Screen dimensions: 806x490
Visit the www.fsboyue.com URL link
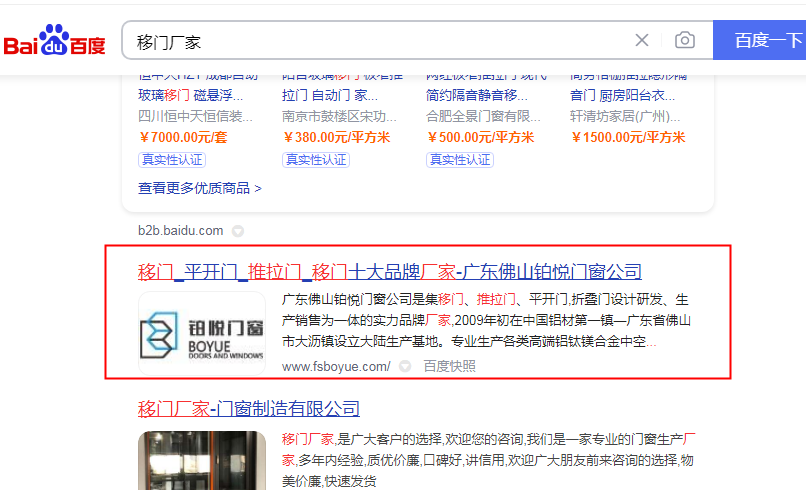336,367
